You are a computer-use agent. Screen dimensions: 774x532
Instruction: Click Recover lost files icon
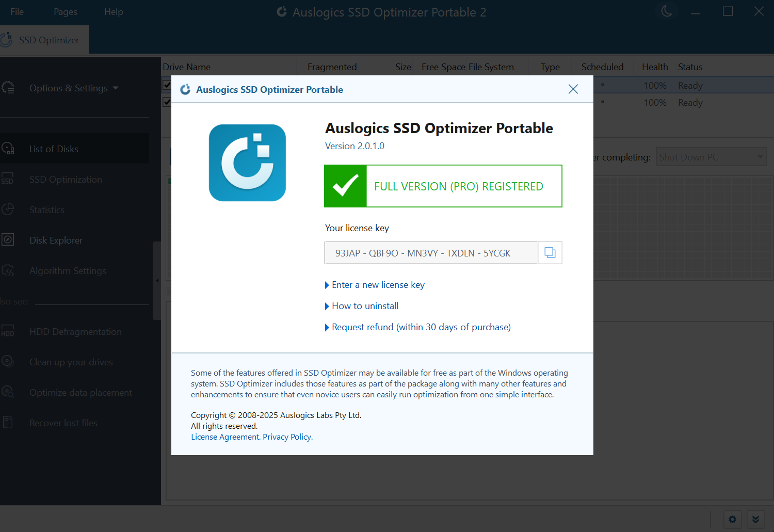click(8, 423)
